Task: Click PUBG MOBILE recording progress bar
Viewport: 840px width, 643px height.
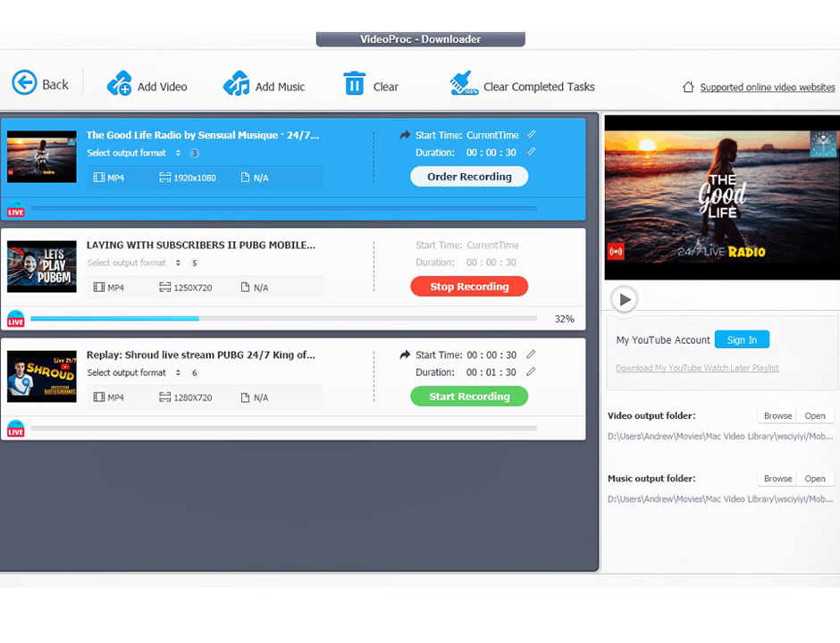Action: [x=284, y=319]
